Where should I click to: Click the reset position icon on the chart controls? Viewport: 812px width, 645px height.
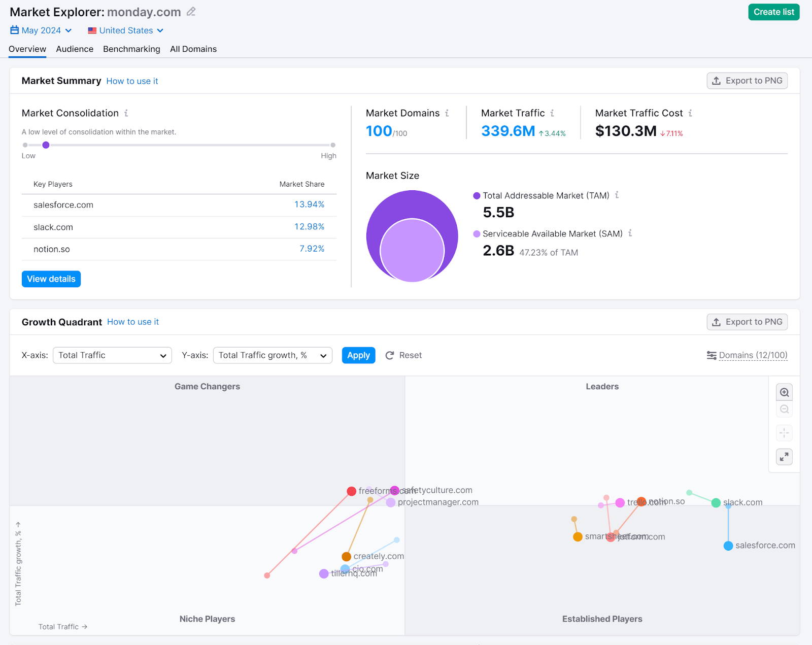pos(784,433)
